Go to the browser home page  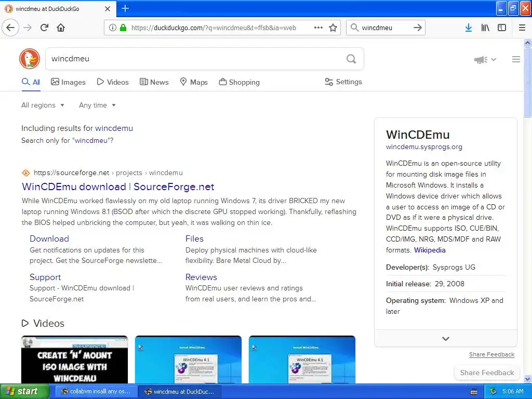point(61,28)
